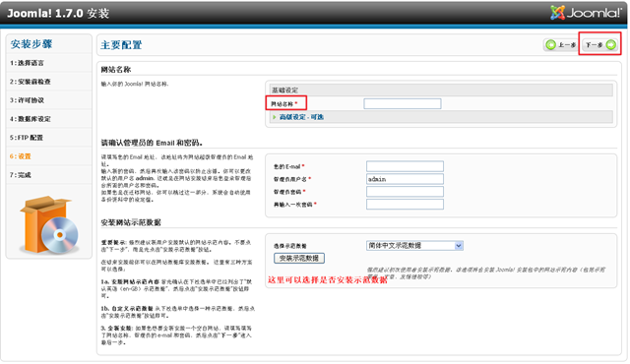The image size is (630, 364).
Task: Click the green left-arrow icon on 上一步
Action: (551, 45)
